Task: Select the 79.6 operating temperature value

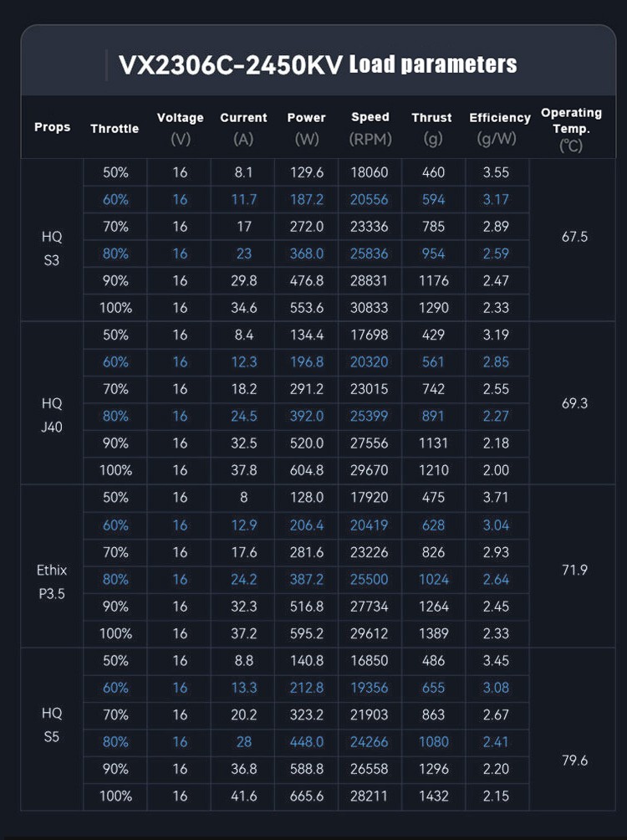Action: click(574, 761)
